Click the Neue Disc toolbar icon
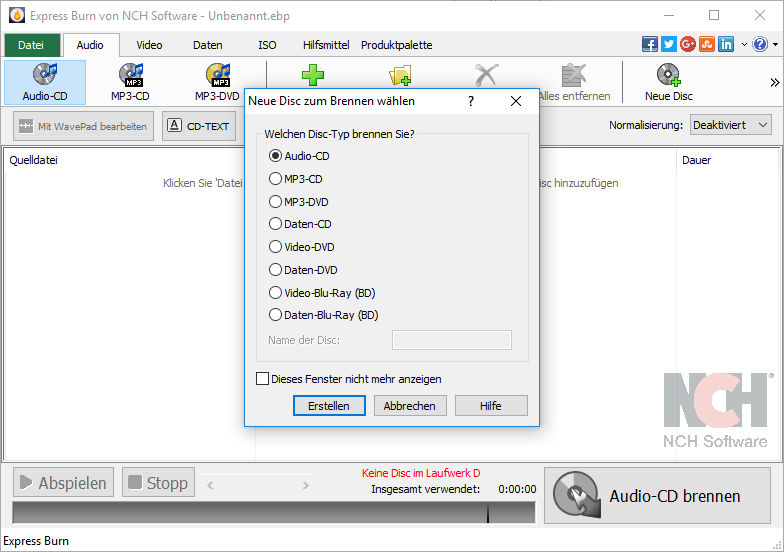The image size is (784, 552). coord(668,82)
